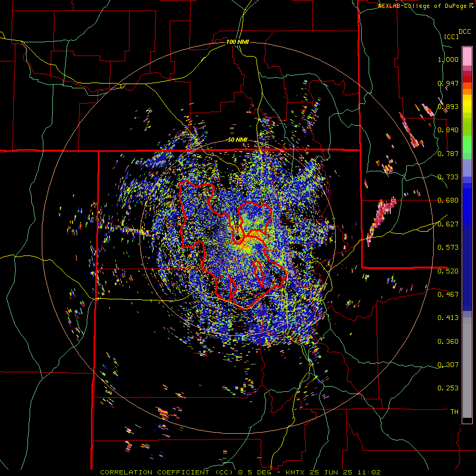476x476 pixels.
Task: Click the 0.840 legend value
Action: coord(448,130)
